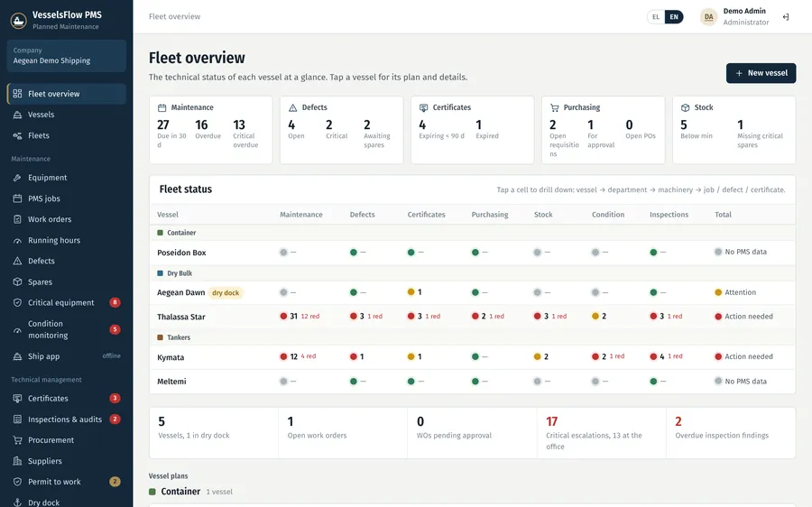This screenshot has height=507, width=812.
Task: Open the Poseidon Box vessel row
Action: pos(472,253)
